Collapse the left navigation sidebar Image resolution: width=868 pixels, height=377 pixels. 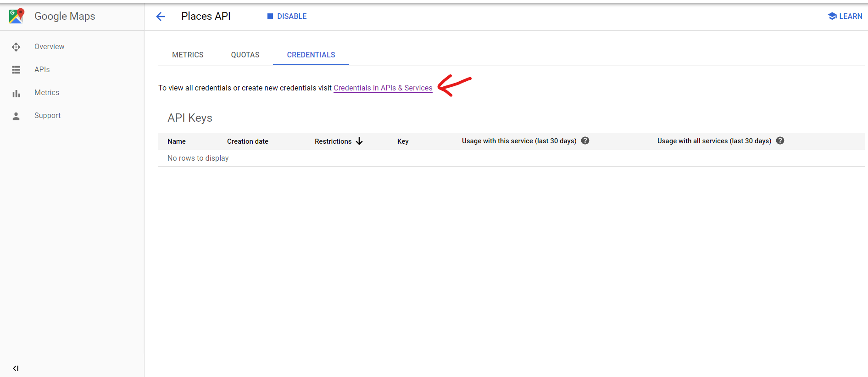tap(16, 368)
